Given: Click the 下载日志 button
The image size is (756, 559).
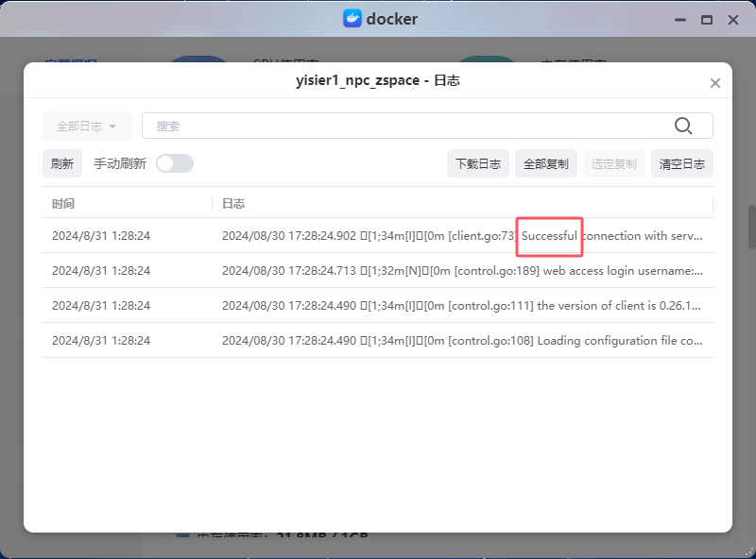Looking at the screenshot, I should click(x=478, y=163).
